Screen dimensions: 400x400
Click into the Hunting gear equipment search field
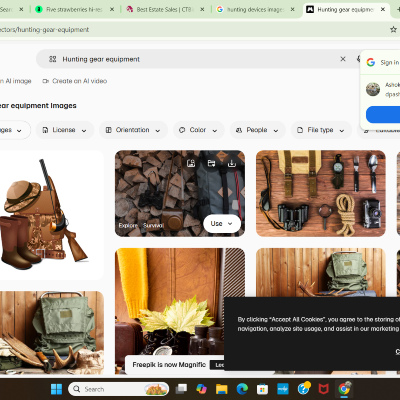click(197, 59)
